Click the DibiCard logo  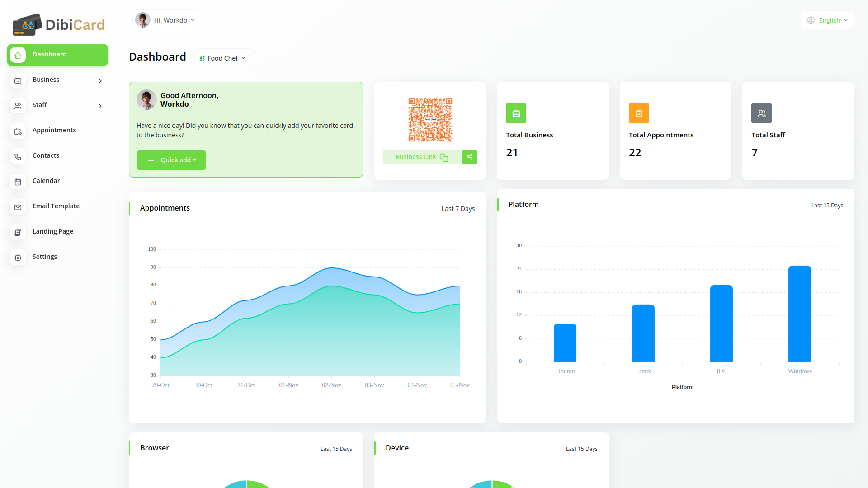click(59, 24)
